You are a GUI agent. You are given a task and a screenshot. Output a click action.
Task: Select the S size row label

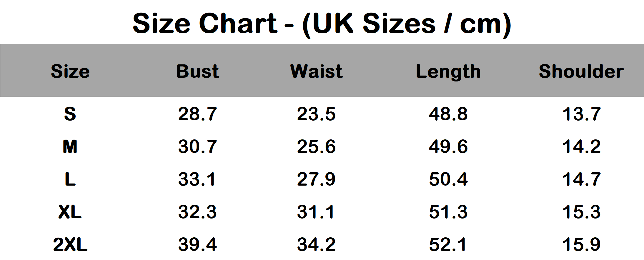tap(70, 114)
